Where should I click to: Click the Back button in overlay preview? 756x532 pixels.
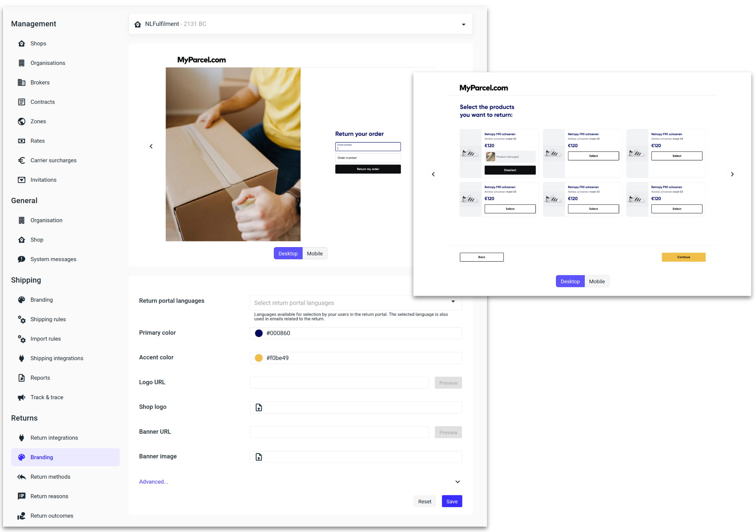482,257
